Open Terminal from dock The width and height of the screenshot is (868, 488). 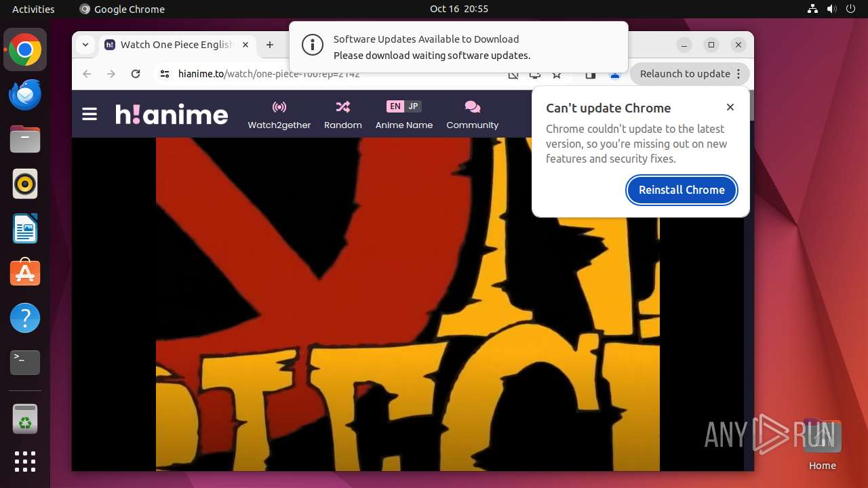(x=25, y=363)
